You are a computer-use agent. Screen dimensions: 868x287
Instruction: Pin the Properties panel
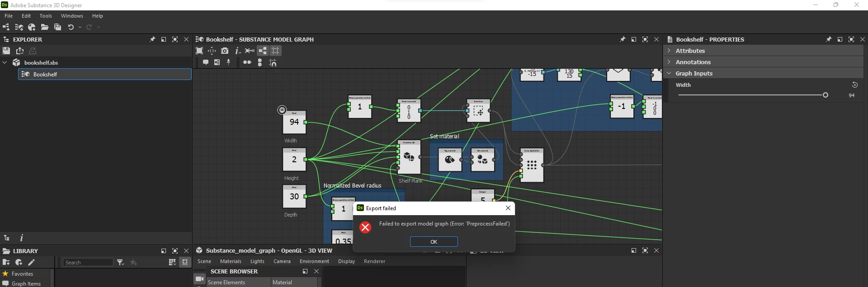[829, 39]
